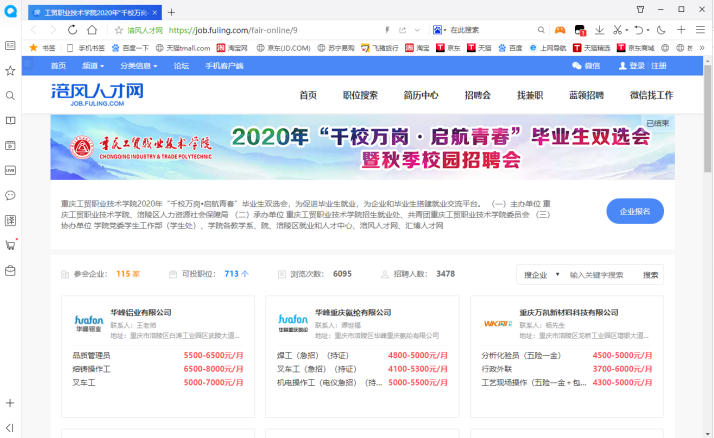
Task: Open the browser hamburger menu
Action: [x=700, y=30]
